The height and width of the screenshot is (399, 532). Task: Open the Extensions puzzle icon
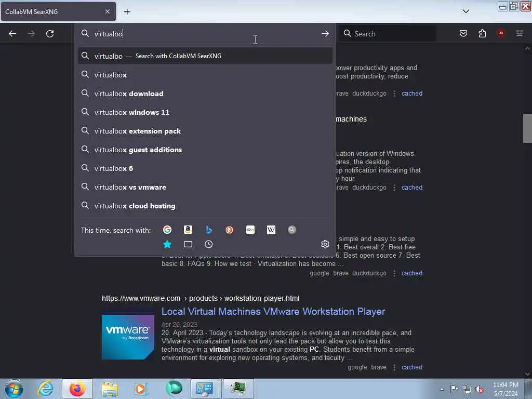[x=482, y=33]
